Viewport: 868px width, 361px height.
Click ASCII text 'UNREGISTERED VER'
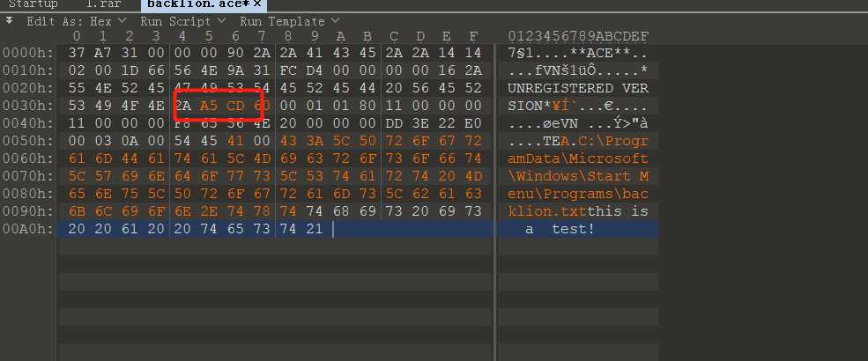[578, 88]
